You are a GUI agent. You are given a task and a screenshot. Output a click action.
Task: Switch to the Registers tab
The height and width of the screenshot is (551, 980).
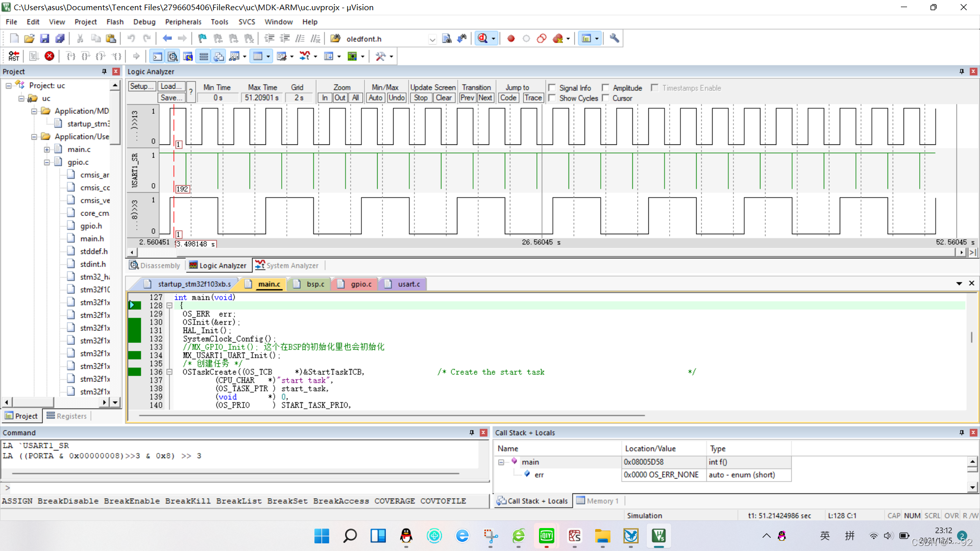pyautogui.click(x=67, y=416)
